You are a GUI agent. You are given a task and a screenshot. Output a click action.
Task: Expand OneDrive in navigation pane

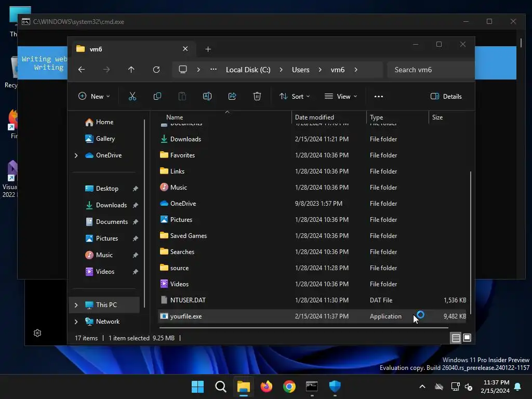coord(76,155)
